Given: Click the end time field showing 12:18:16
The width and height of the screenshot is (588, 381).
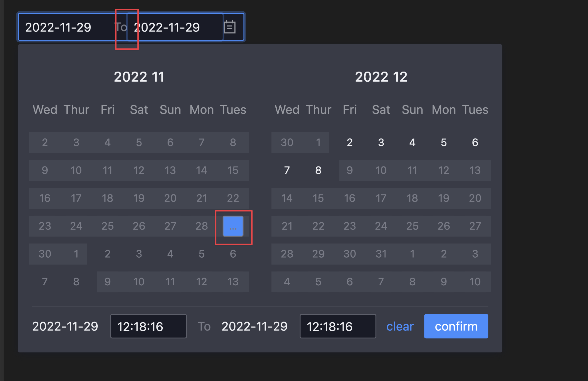Looking at the screenshot, I should tap(338, 326).
